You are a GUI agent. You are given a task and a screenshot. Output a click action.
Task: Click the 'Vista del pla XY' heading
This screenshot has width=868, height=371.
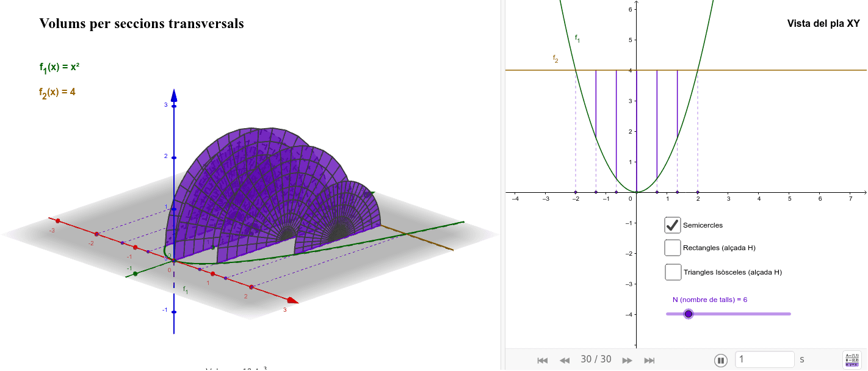tap(823, 24)
